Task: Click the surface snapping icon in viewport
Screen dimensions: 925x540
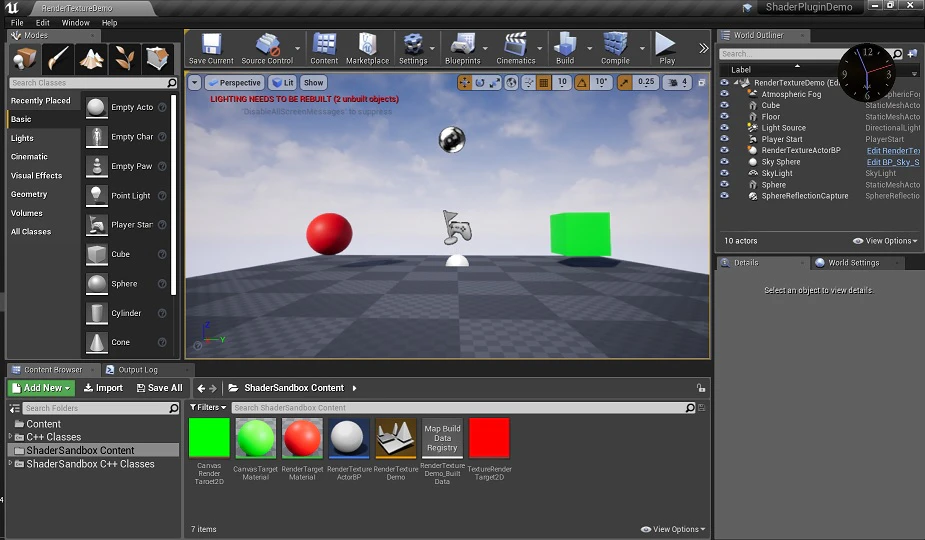Action: tap(529, 83)
